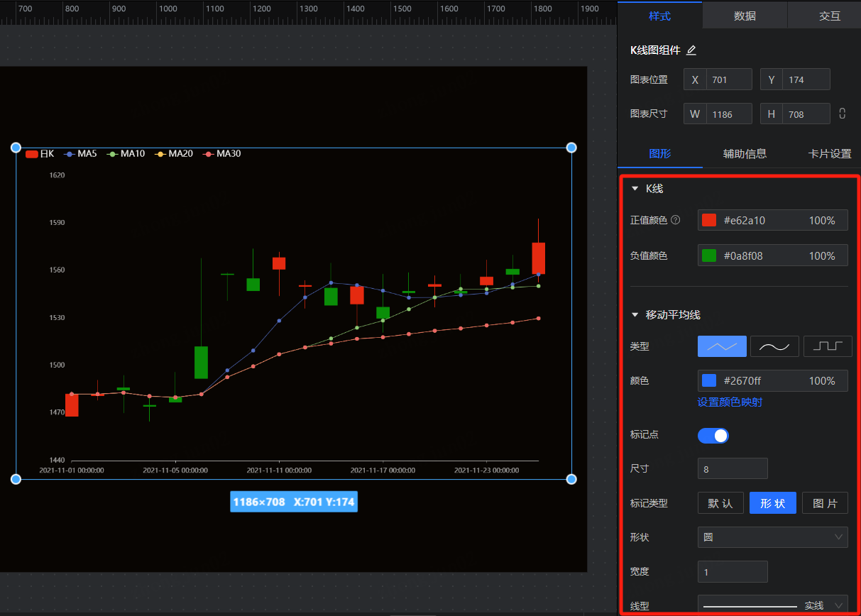This screenshot has height=616, width=861.
Task: Toggle the 日K legend item
Action: (x=40, y=153)
